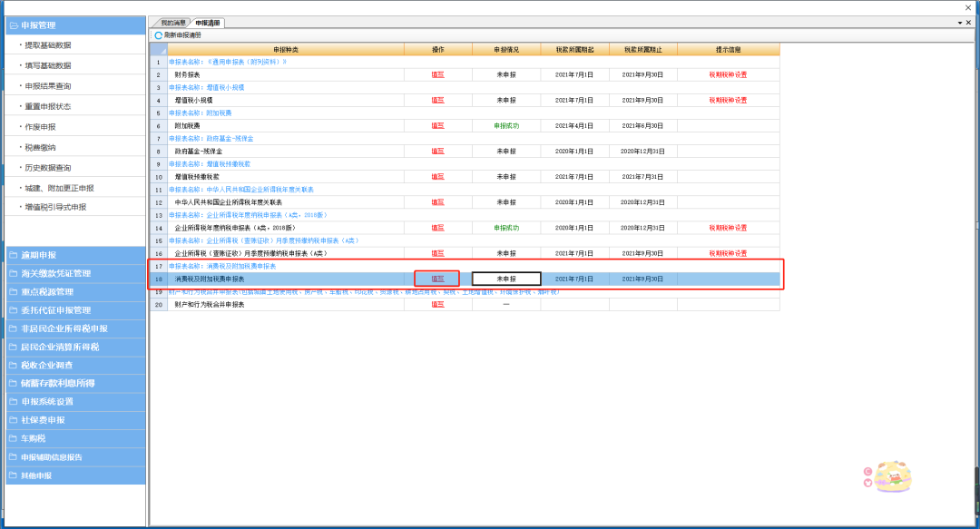Open 税费缴纳 in the sidebar
Viewport: 980px width, 529px height.
coord(40,148)
